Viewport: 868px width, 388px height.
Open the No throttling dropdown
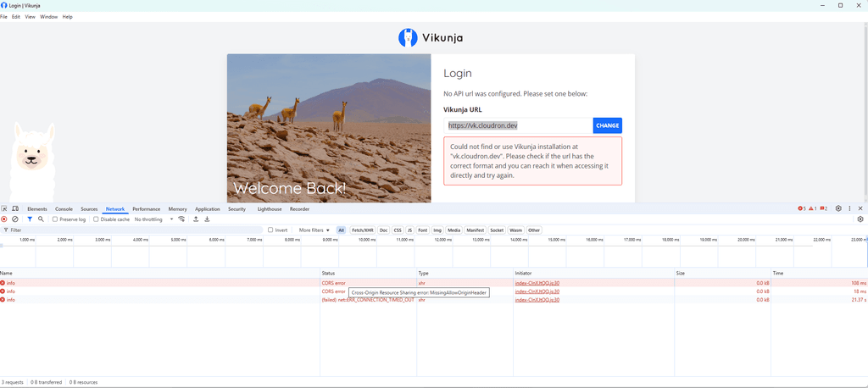(153, 219)
